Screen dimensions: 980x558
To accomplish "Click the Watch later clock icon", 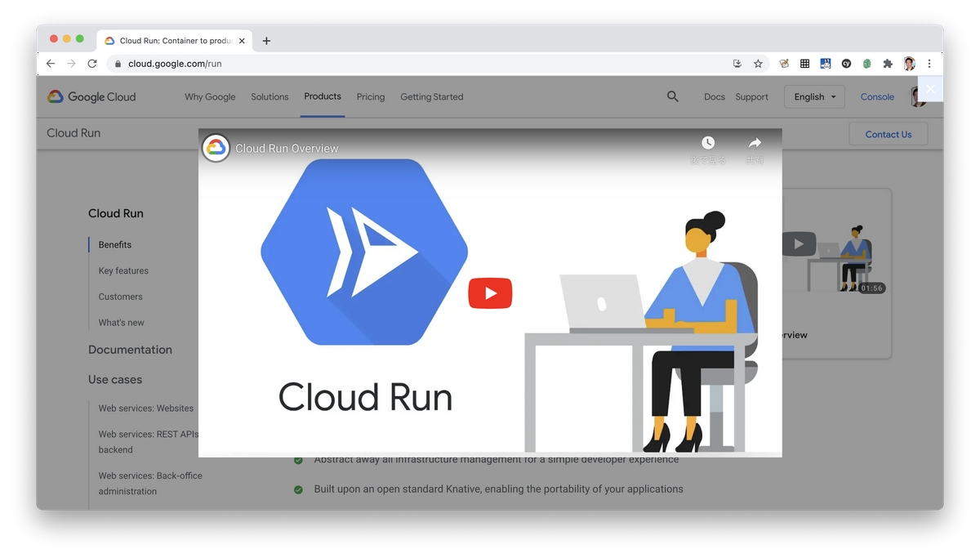I will tap(708, 143).
